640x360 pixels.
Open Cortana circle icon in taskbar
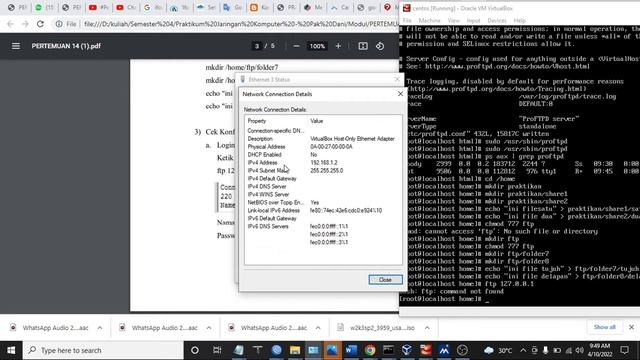point(195,350)
